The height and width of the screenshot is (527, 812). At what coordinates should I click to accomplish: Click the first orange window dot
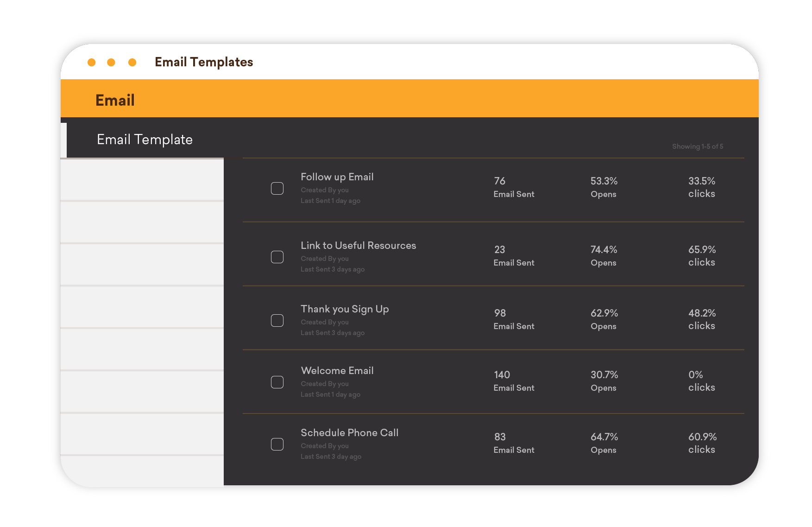point(92,63)
